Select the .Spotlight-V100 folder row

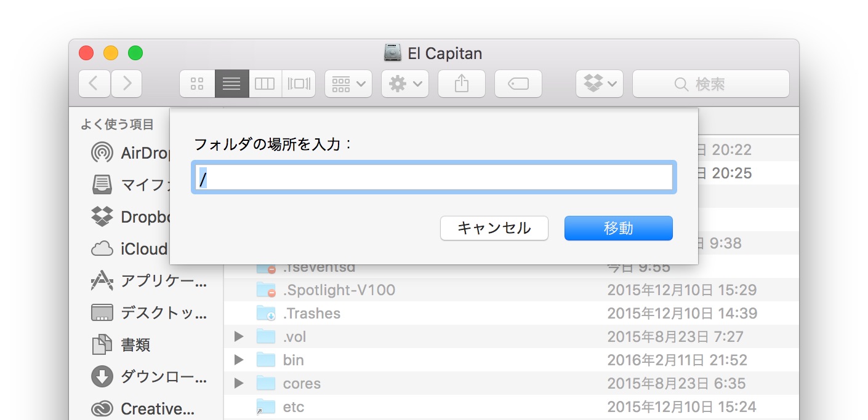(x=511, y=290)
